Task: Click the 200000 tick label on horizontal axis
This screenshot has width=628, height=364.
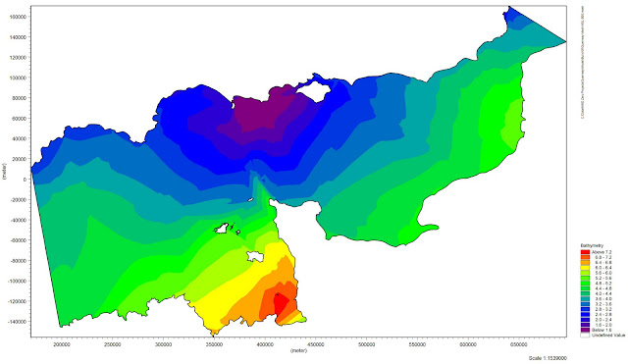Action: click(61, 344)
